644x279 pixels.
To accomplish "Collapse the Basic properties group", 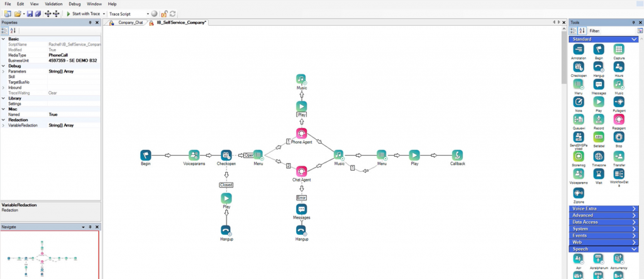I will tap(3, 39).
